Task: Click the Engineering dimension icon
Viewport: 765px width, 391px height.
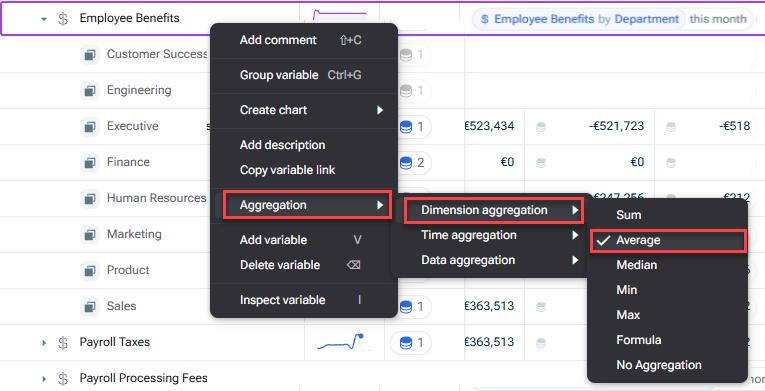Action: tap(90, 91)
